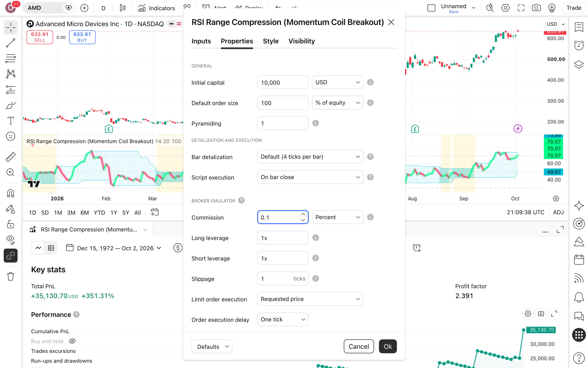
Task: Select the ruler measure tool
Action: point(11,157)
